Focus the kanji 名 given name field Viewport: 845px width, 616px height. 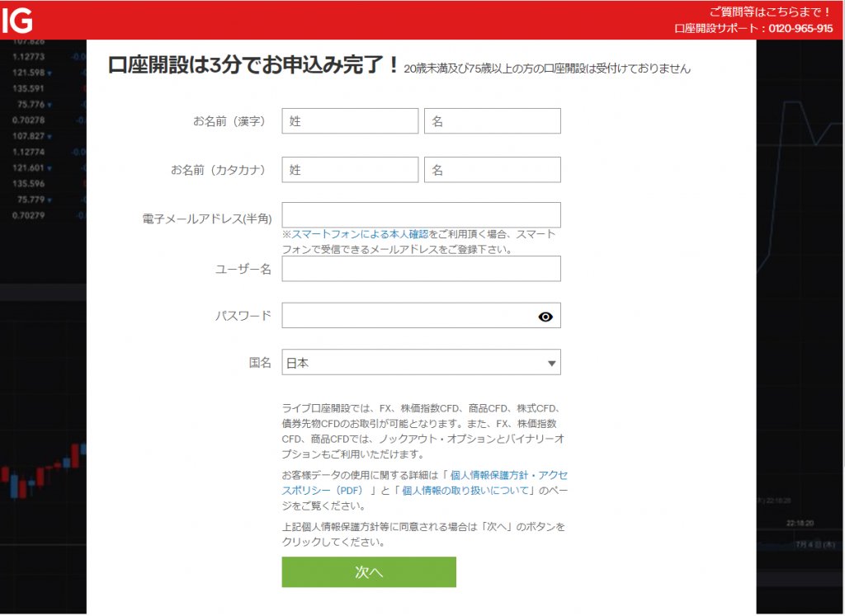pos(492,121)
